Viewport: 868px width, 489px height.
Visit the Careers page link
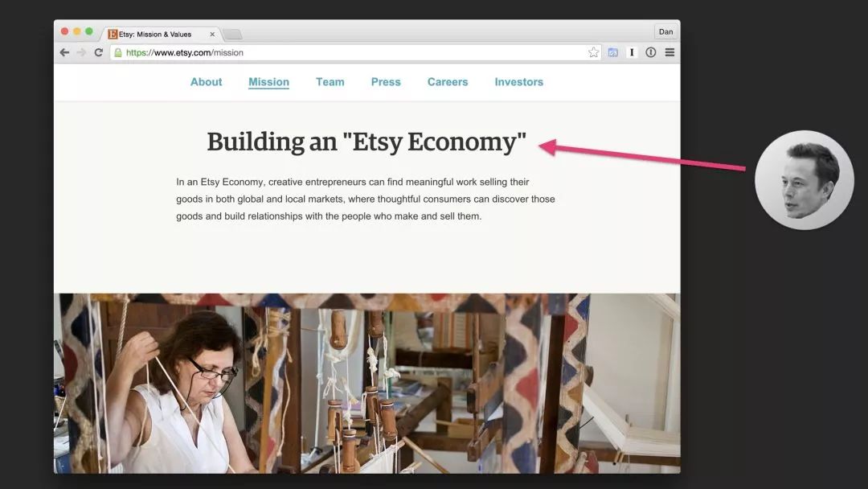click(448, 82)
